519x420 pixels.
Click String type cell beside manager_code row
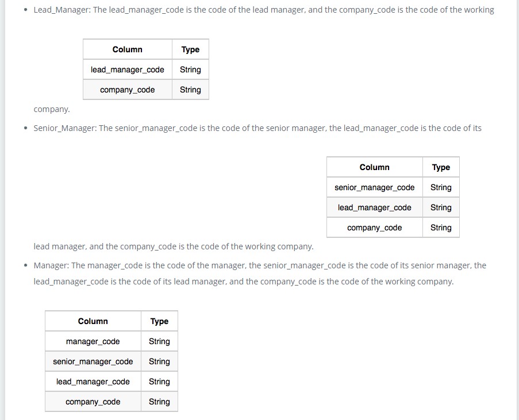[159, 341]
